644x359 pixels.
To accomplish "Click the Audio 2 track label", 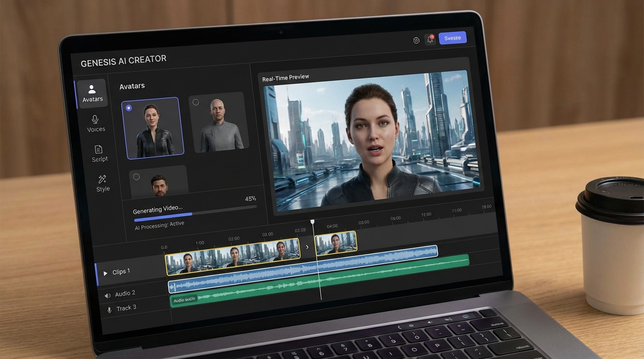I will 125,294.
